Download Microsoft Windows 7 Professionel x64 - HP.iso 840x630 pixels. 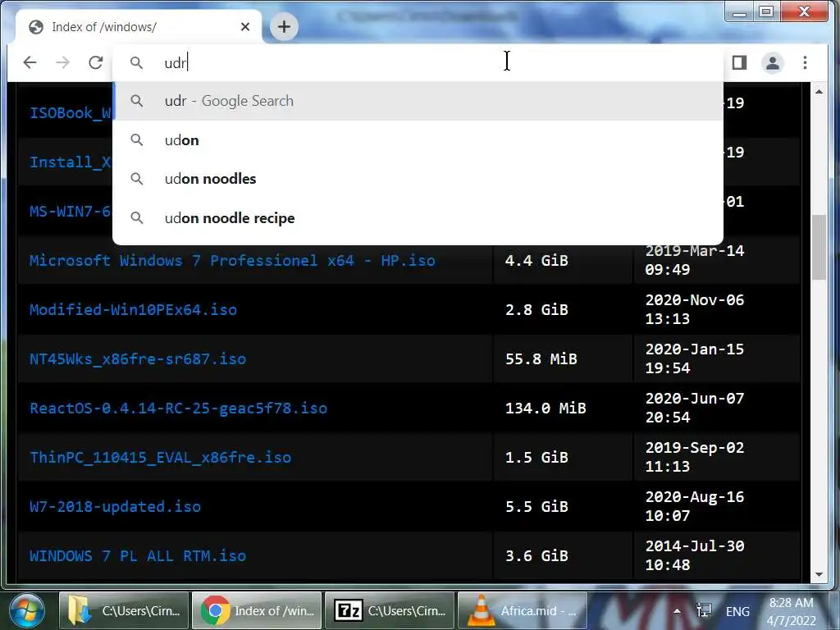pos(232,260)
